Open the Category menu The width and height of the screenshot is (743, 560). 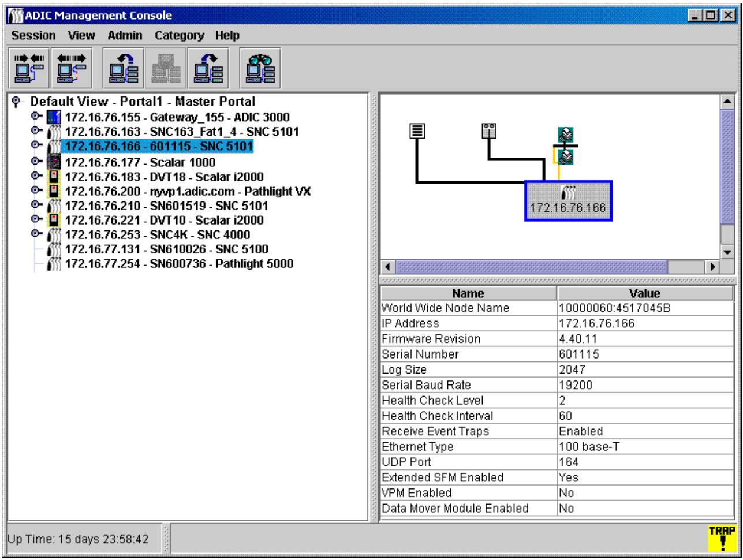[180, 36]
